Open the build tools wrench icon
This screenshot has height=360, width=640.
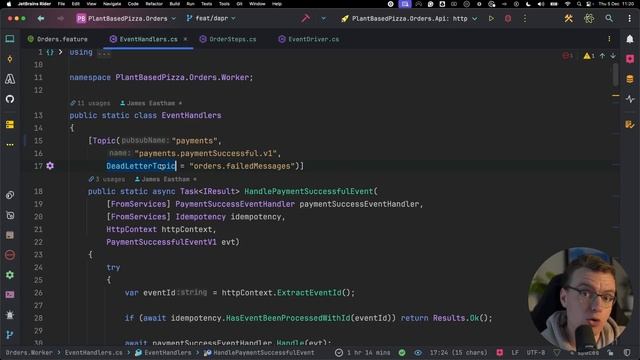(x=569, y=18)
